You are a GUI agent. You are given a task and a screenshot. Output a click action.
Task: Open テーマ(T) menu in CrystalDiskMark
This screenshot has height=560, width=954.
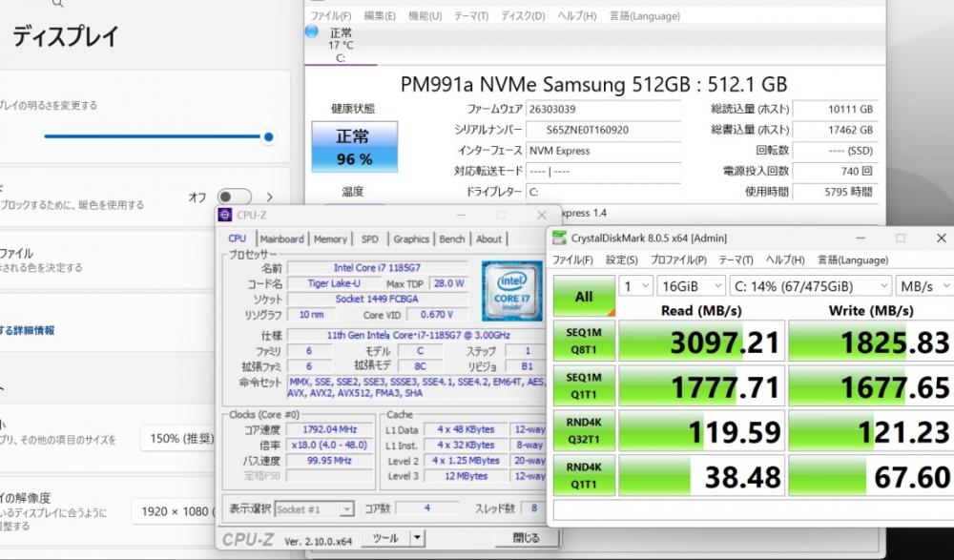(x=736, y=259)
